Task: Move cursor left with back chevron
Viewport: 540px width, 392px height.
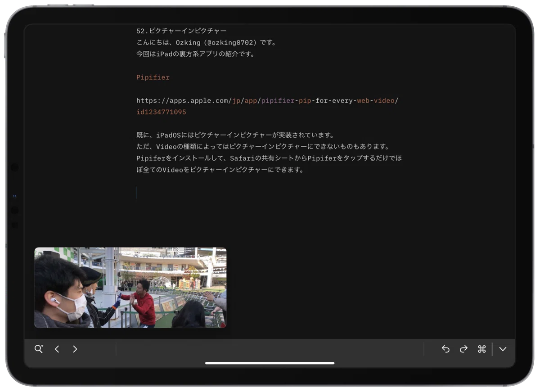Action: point(57,349)
